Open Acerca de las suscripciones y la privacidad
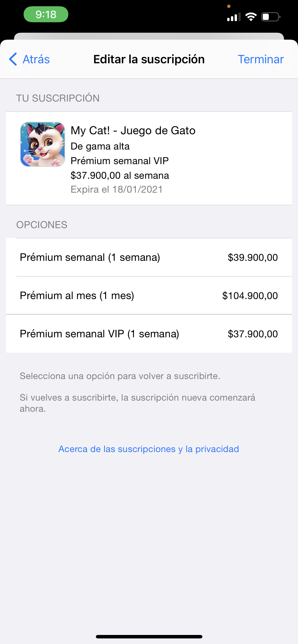Image resolution: width=298 pixels, height=644 pixels. (x=149, y=449)
